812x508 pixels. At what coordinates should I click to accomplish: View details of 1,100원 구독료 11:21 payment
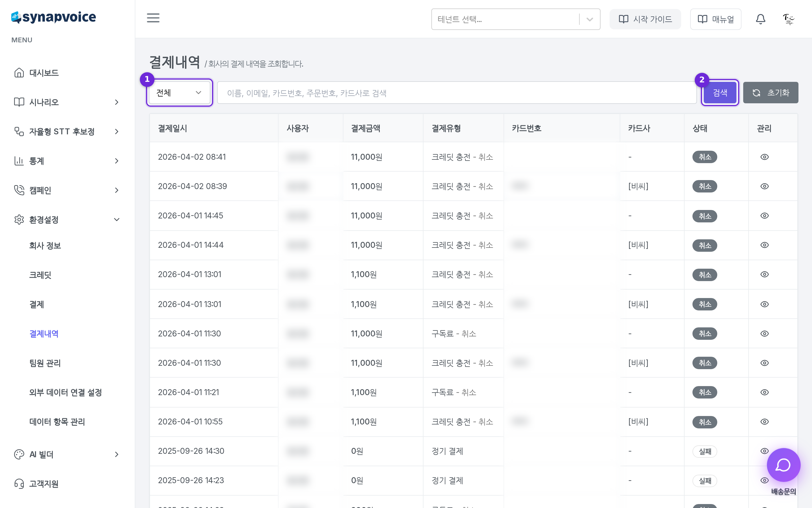tap(764, 392)
